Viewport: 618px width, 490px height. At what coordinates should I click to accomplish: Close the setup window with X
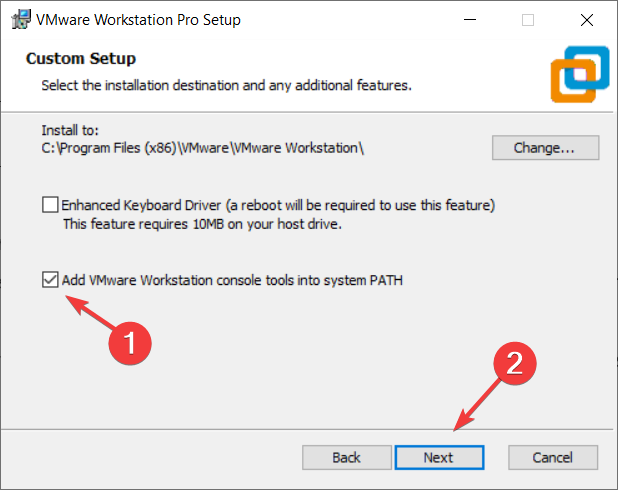(x=587, y=20)
